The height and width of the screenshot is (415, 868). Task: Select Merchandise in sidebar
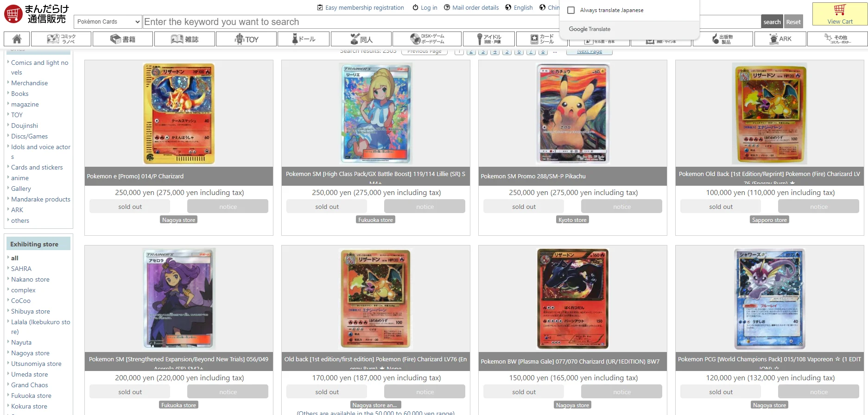[x=30, y=83]
